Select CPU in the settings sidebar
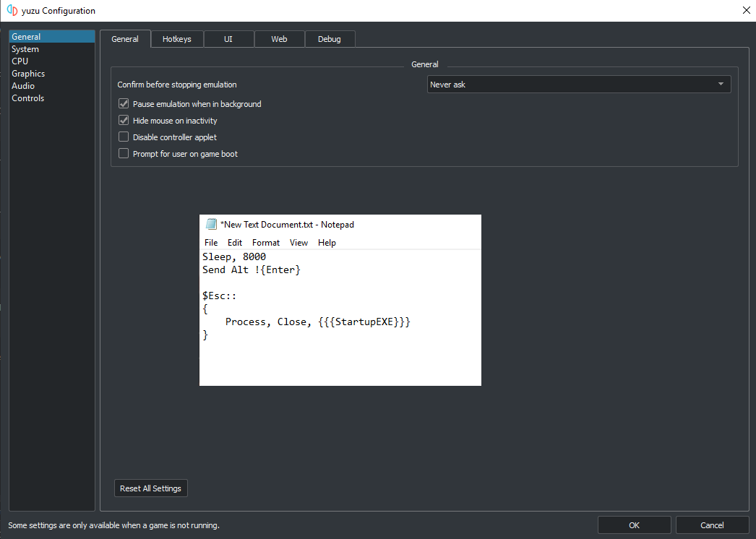756x539 pixels. point(52,61)
